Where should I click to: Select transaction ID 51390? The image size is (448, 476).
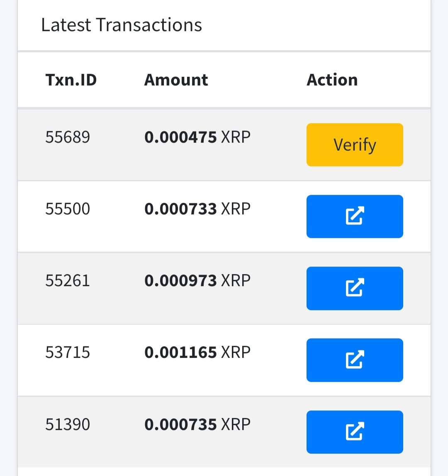point(68,425)
